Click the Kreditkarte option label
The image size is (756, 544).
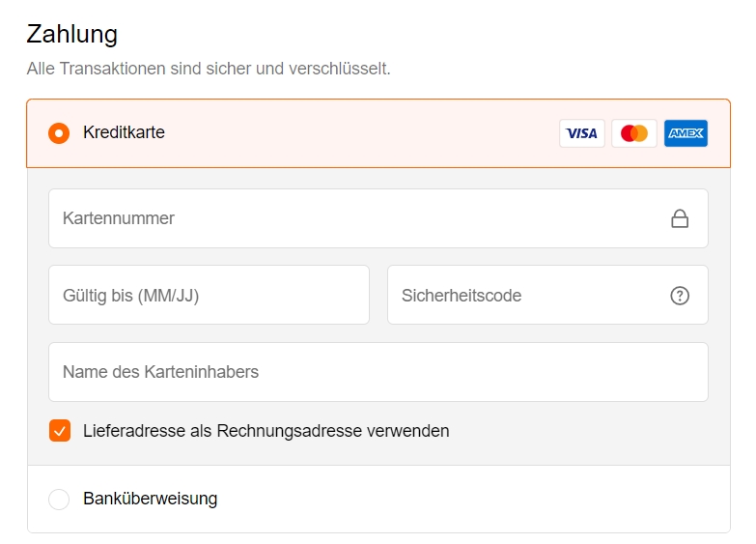click(124, 132)
